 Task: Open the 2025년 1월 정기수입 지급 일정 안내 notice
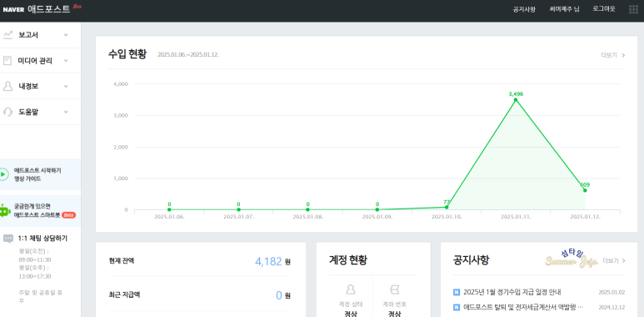coord(512,292)
